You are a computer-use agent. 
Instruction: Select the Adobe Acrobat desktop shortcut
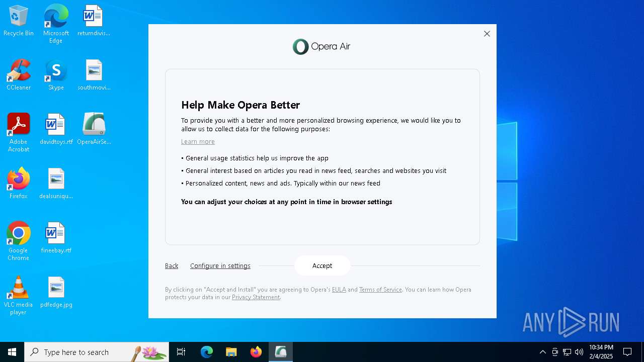(19, 132)
